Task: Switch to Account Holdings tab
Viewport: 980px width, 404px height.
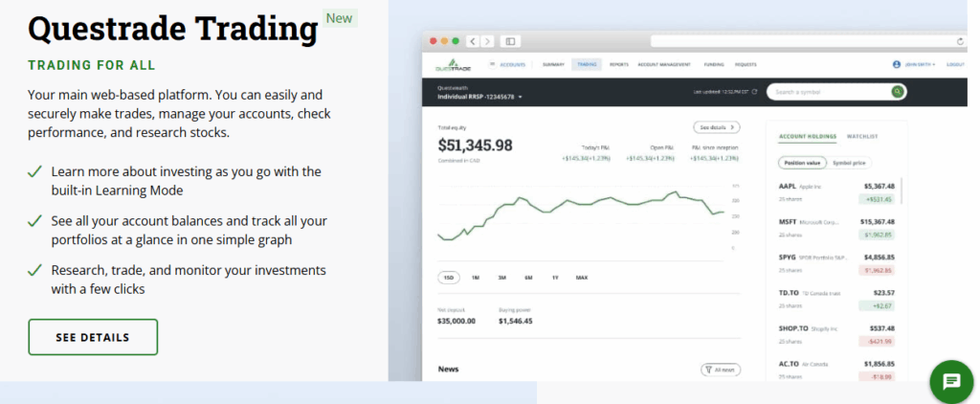Action: 808,136
